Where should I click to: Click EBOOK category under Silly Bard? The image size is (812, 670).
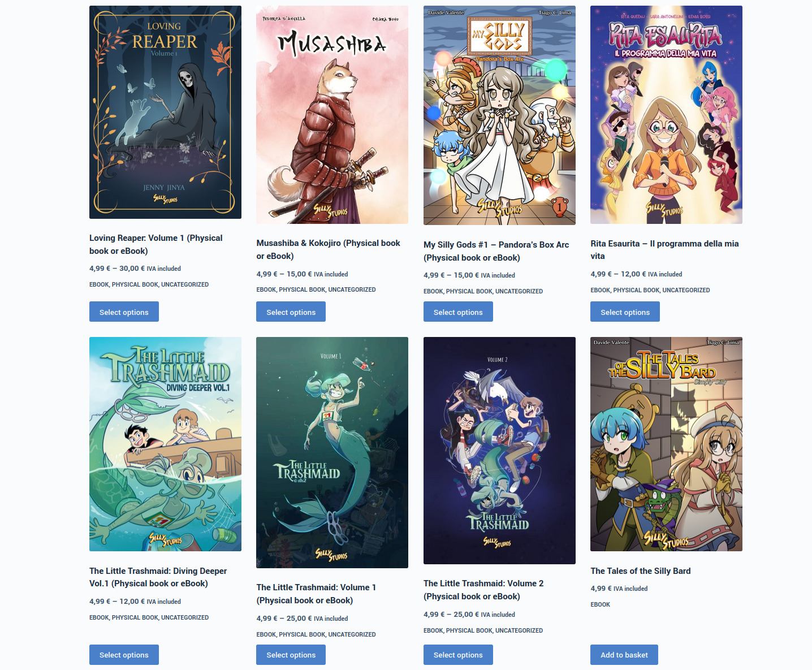(x=600, y=604)
